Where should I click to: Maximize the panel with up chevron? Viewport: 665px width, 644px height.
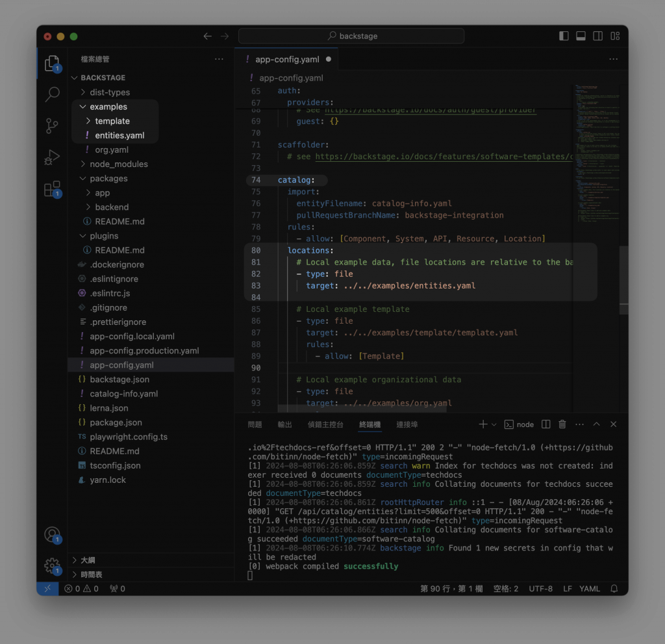pos(596,424)
